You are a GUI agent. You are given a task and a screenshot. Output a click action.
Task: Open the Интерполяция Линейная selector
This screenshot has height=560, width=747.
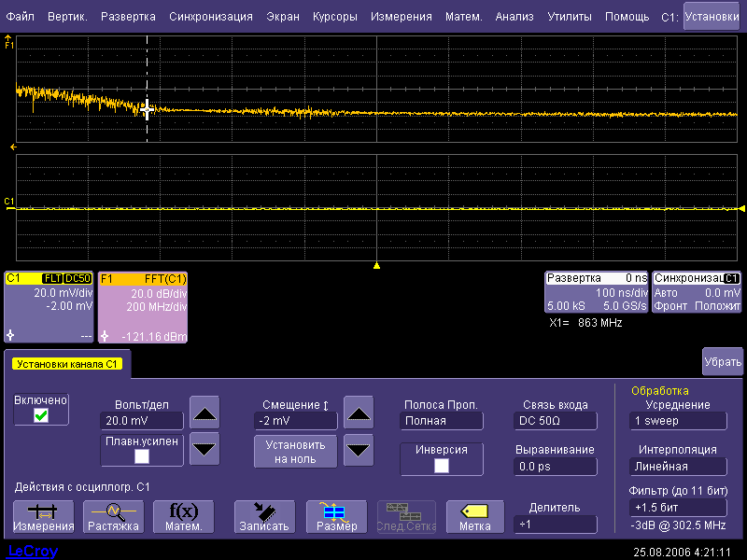[677, 466]
